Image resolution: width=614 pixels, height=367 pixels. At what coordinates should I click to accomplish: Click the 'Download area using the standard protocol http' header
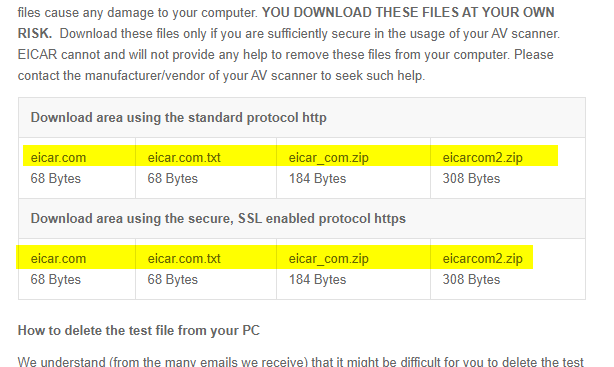pos(179,118)
